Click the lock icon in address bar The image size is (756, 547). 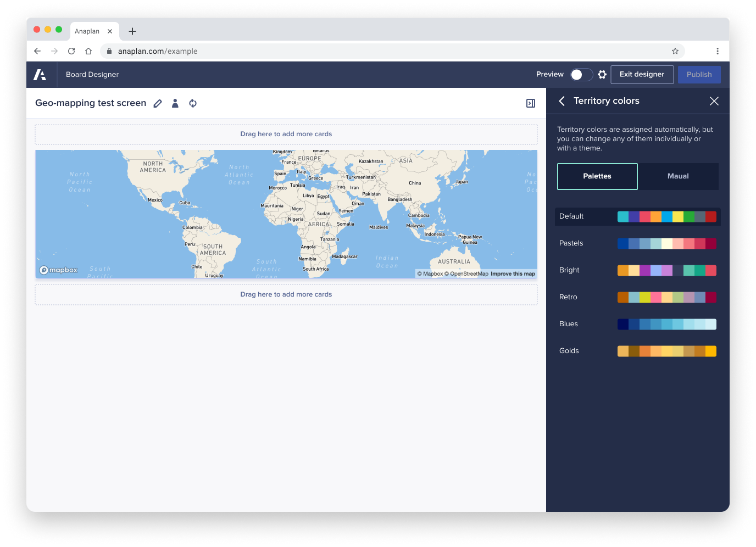109,51
